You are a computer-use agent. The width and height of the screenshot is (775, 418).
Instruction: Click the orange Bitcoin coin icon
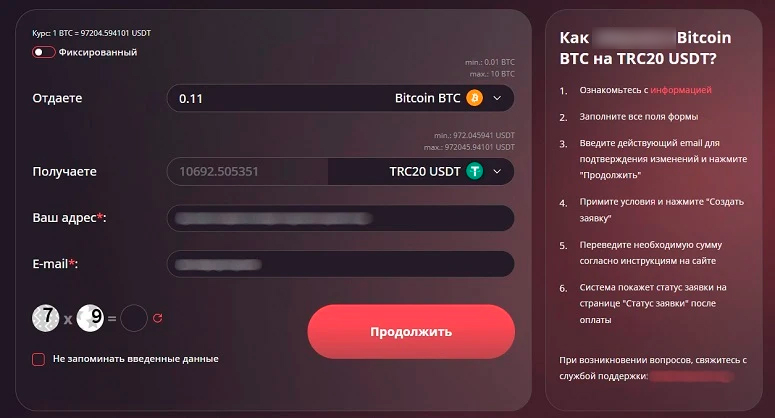(x=474, y=98)
